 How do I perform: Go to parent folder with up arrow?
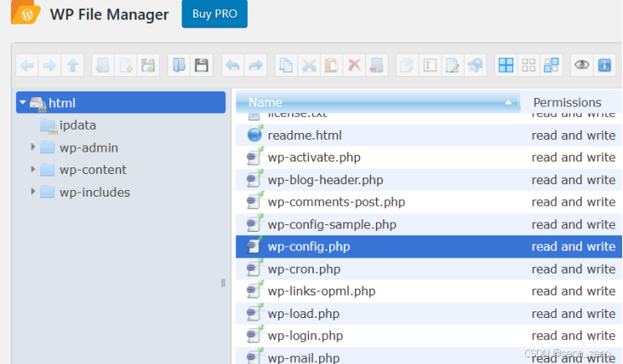tap(72, 65)
